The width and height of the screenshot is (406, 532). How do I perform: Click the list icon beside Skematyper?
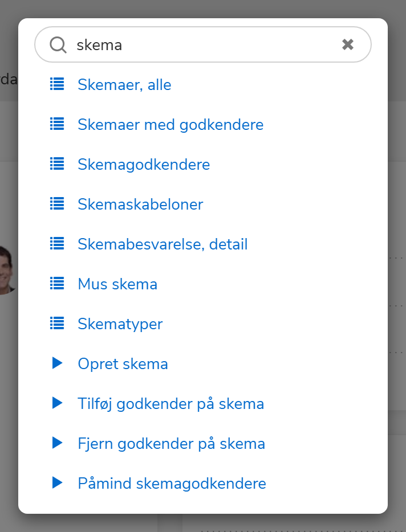[x=57, y=323]
